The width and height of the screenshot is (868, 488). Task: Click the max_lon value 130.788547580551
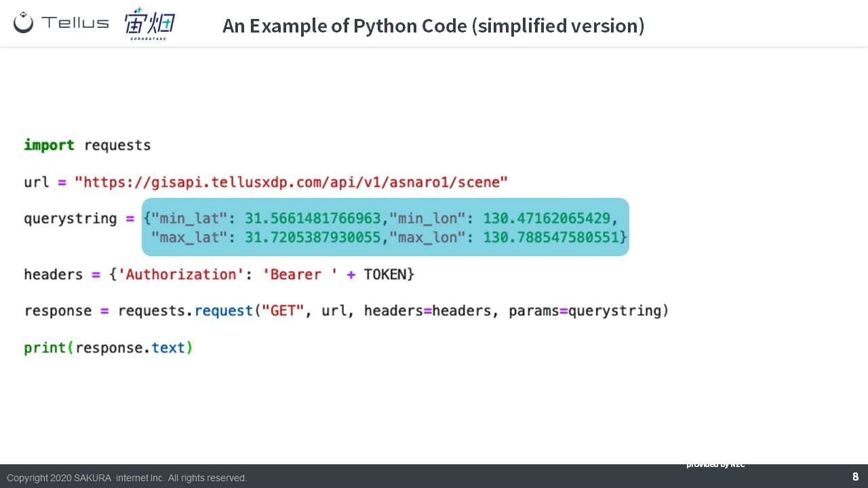pyautogui.click(x=551, y=237)
